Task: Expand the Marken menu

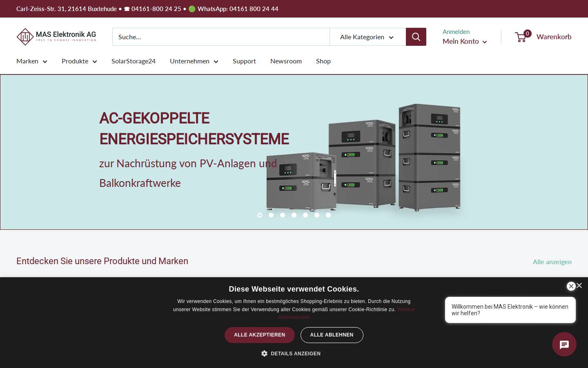Action: (32, 61)
